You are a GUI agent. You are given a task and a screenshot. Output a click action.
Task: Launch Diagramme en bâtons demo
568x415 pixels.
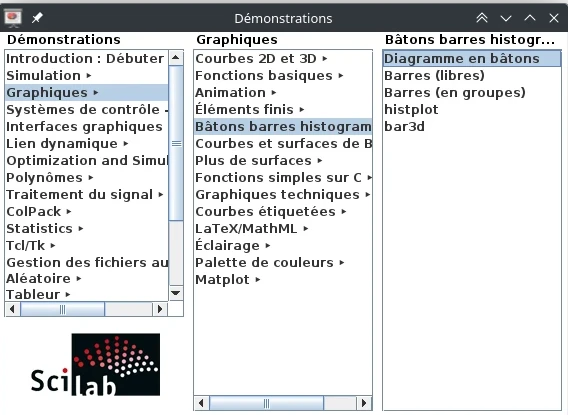472,58
